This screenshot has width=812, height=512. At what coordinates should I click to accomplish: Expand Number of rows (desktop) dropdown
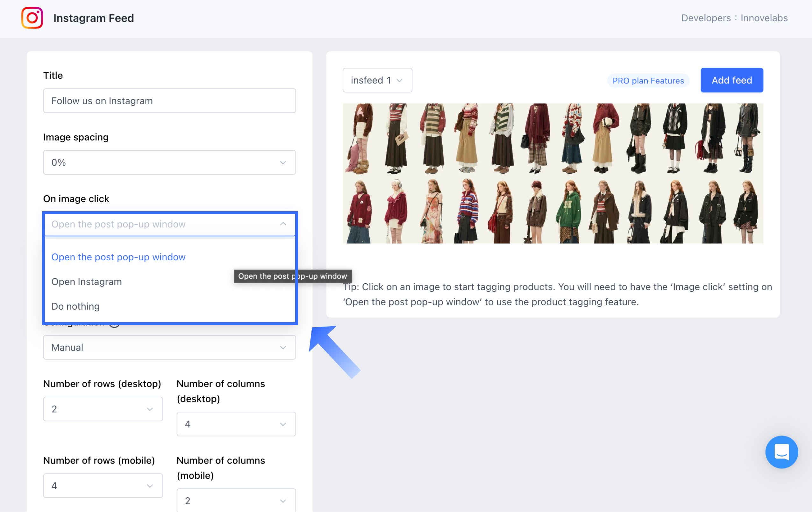click(x=103, y=409)
